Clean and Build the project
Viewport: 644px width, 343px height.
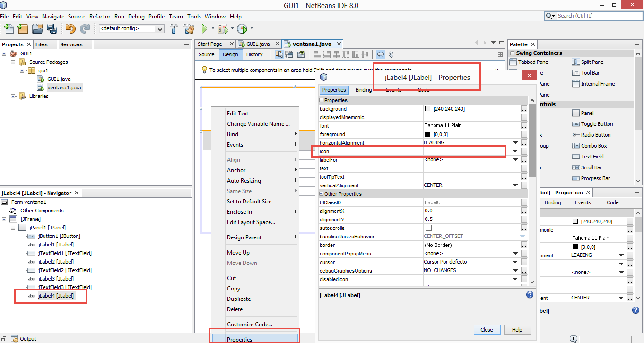[x=188, y=29]
